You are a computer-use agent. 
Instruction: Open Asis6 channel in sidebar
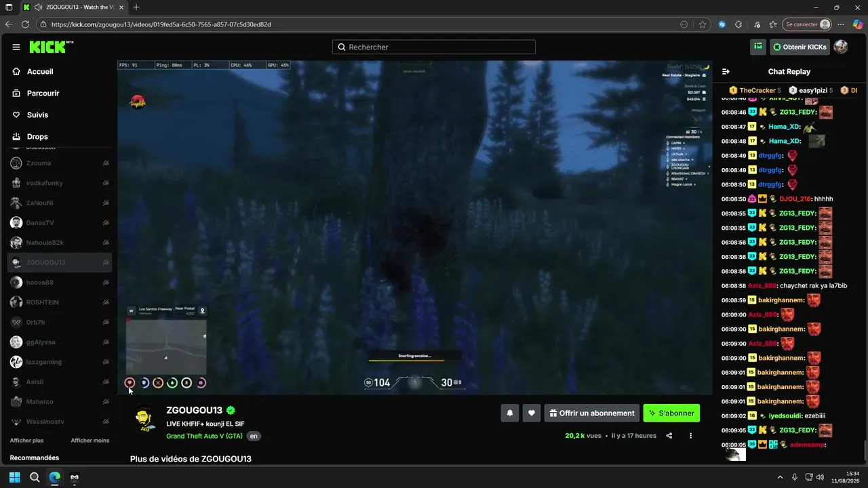60,382
